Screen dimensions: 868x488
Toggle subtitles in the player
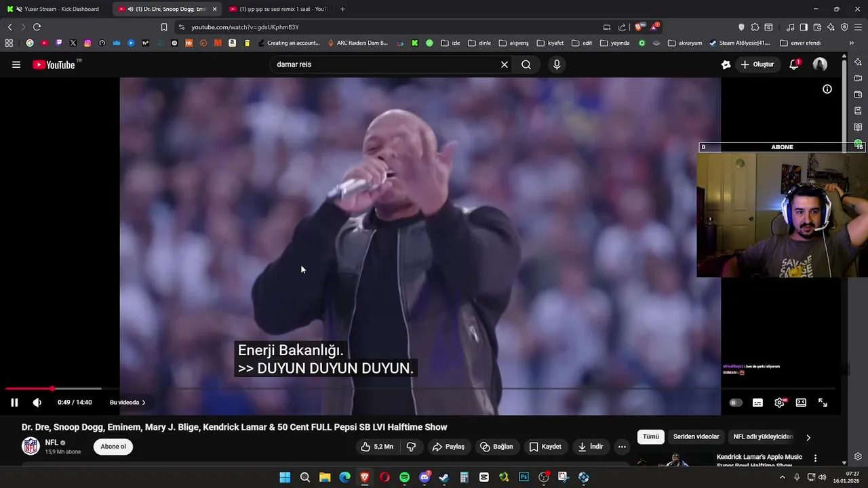coord(757,403)
